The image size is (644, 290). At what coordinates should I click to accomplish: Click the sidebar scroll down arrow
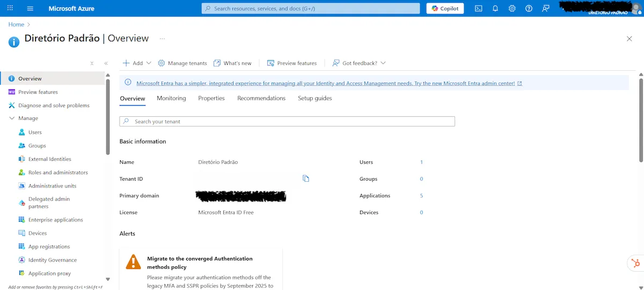tap(107, 279)
